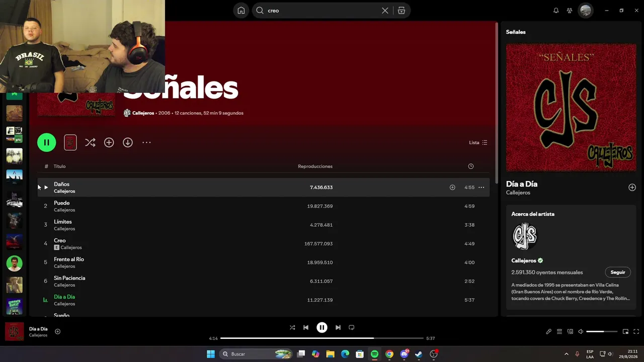Go to Spotify Home via the house icon

point(242,11)
